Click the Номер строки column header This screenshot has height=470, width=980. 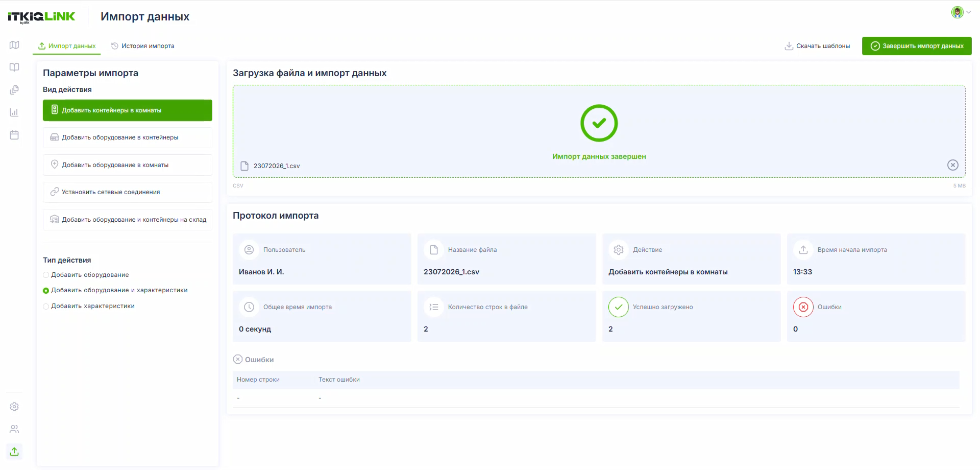coord(258,380)
